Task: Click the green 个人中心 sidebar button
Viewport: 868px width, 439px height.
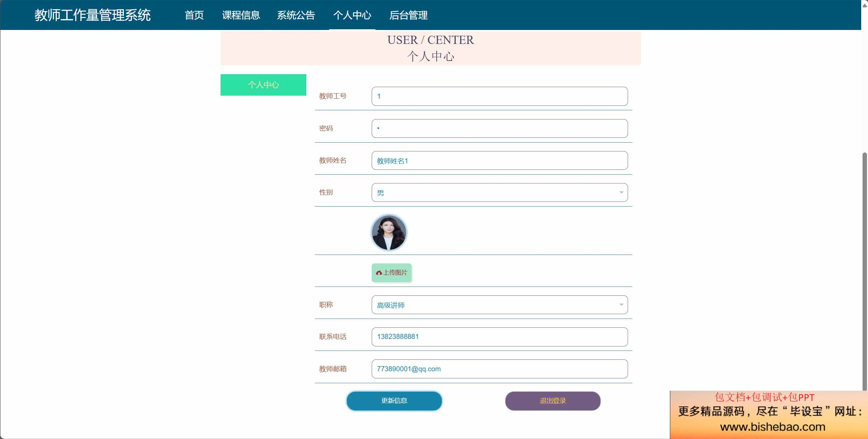Action: (x=263, y=85)
